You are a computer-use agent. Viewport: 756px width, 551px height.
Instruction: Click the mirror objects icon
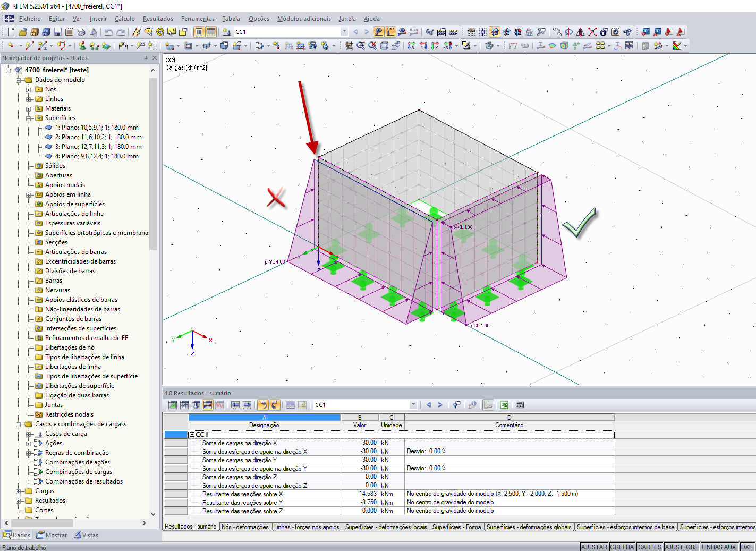tap(580, 32)
